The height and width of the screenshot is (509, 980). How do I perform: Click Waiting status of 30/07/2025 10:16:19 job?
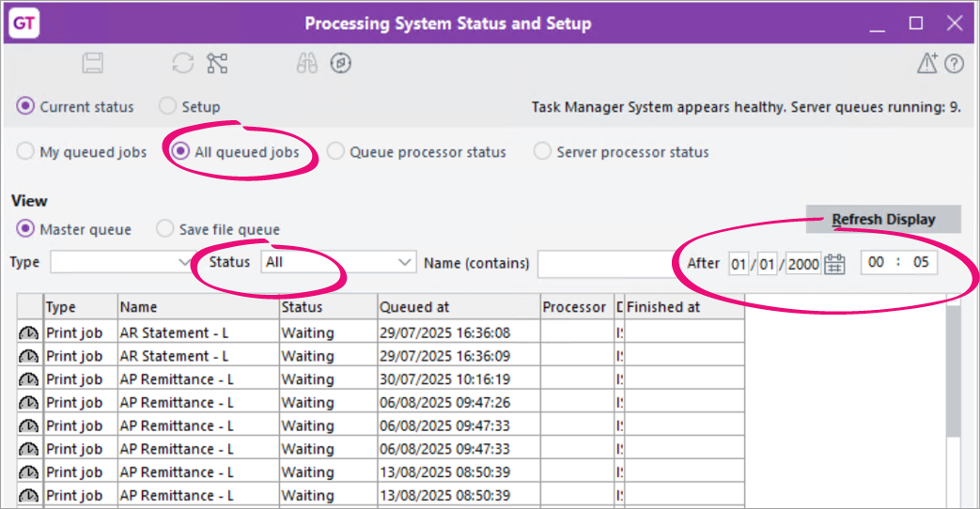(x=329, y=379)
